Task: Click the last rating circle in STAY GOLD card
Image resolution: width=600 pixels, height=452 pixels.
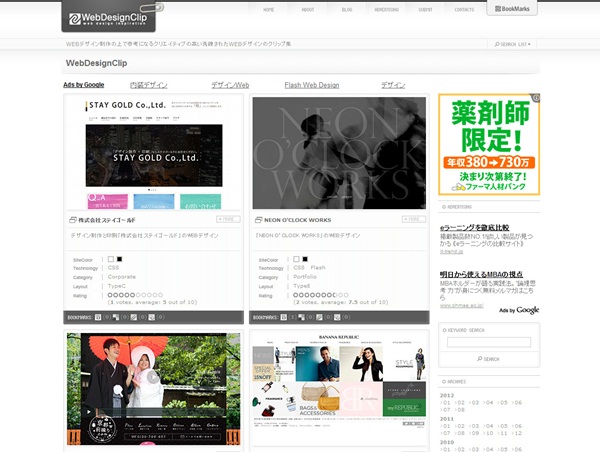Action: [x=161, y=295]
